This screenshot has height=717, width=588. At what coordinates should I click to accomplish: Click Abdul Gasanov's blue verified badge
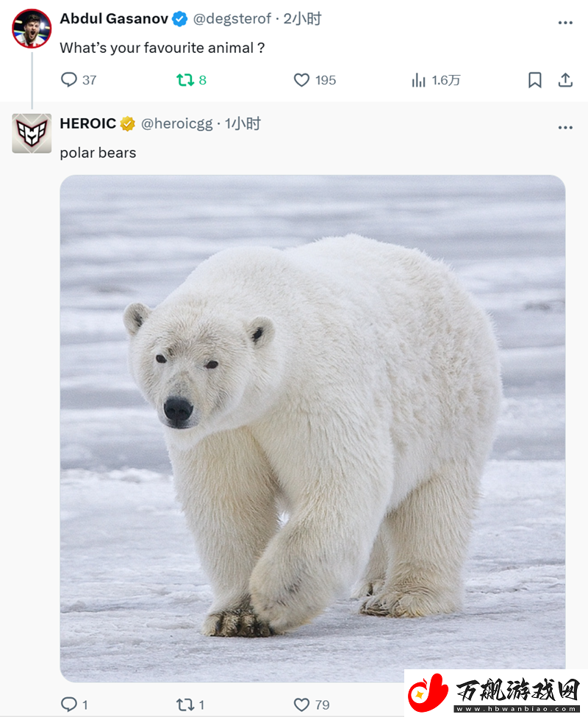(179, 19)
